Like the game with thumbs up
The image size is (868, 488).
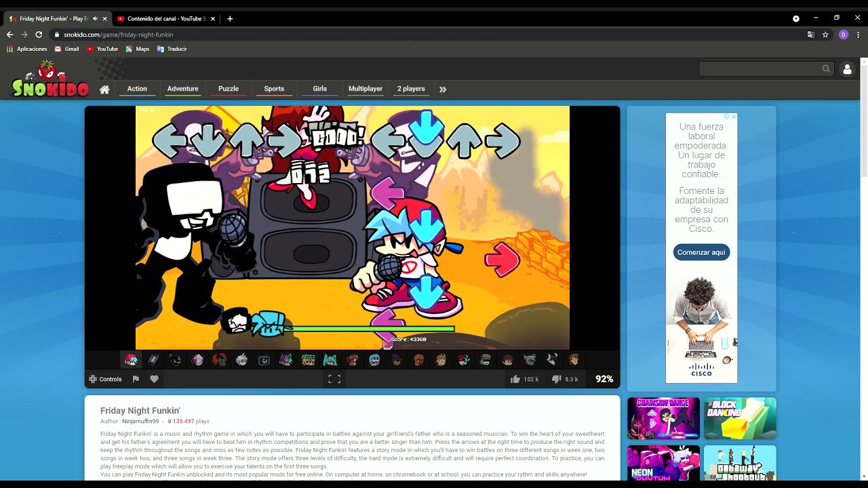515,379
